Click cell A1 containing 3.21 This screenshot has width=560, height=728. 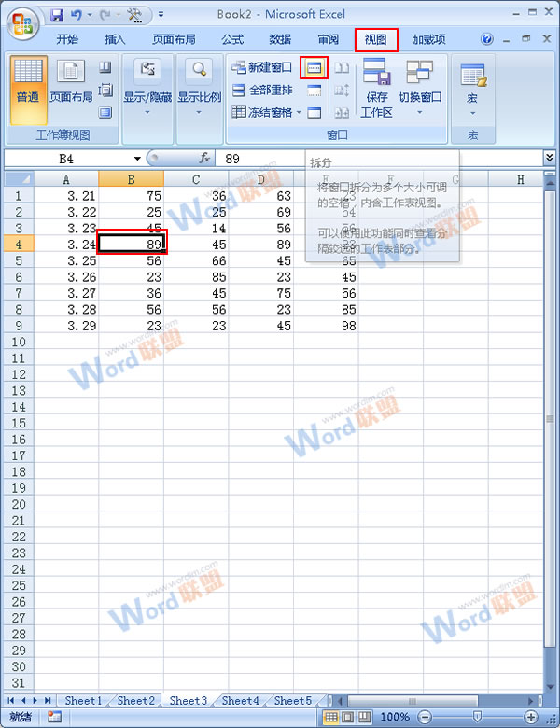tap(66, 196)
